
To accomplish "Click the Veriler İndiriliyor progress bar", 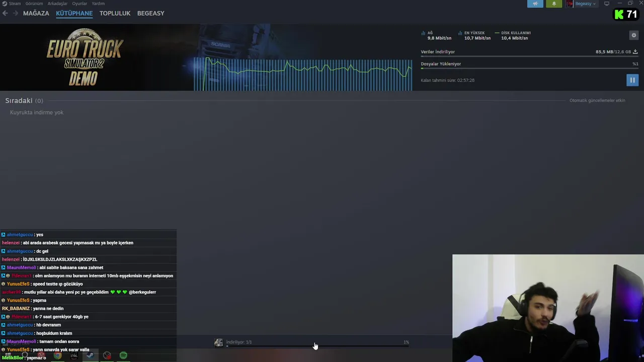I will [529, 56].
